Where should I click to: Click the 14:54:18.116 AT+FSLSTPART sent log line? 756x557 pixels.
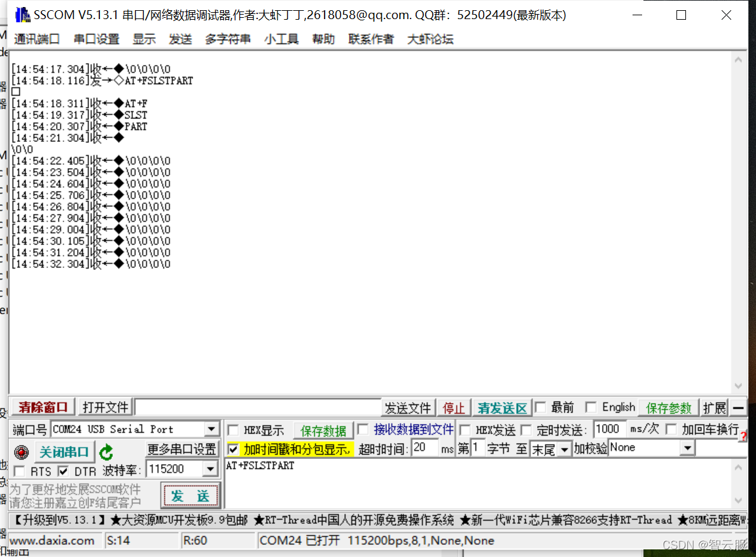(x=102, y=81)
